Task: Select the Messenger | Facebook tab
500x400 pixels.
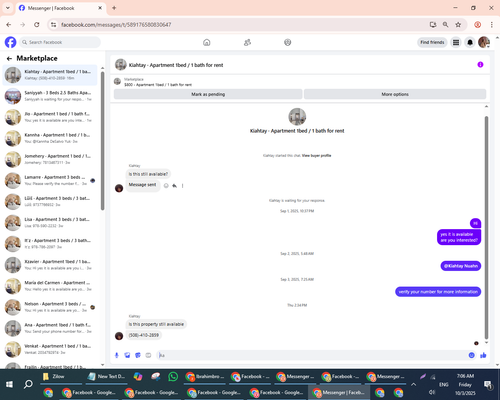Action: pos(61,8)
